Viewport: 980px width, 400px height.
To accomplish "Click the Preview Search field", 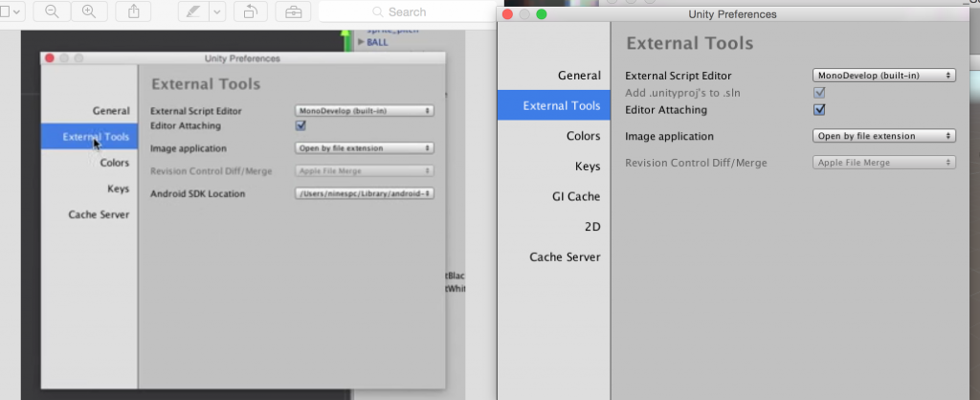I will (x=406, y=11).
